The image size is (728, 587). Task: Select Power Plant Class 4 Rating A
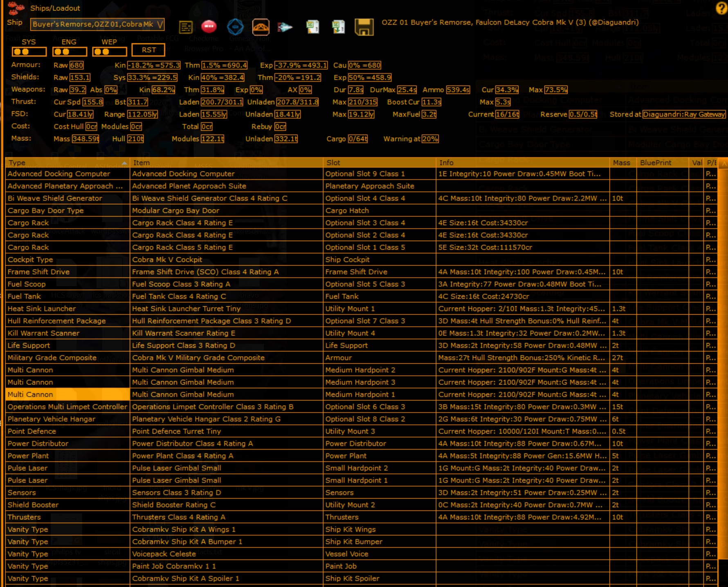pos(226,456)
